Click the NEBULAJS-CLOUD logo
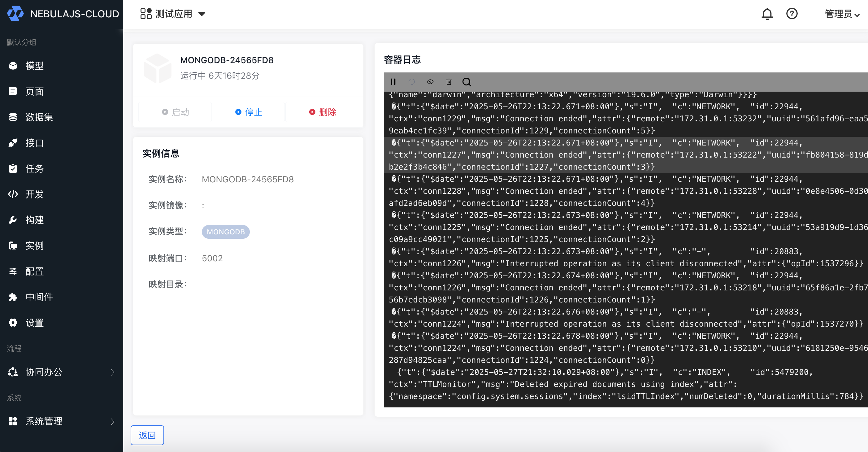The image size is (868, 452). pyautogui.click(x=62, y=14)
